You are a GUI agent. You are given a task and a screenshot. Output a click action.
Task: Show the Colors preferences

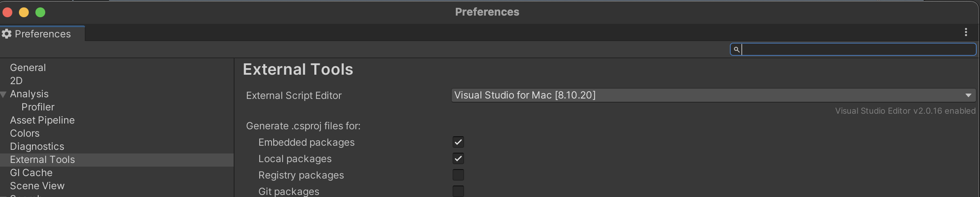tap(25, 133)
